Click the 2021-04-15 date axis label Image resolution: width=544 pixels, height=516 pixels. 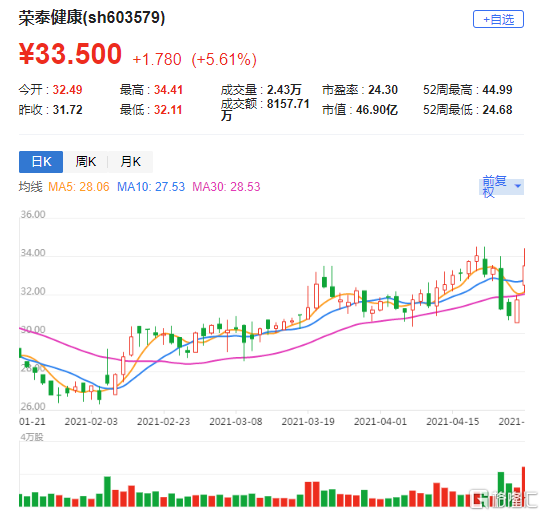tap(453, 422)
